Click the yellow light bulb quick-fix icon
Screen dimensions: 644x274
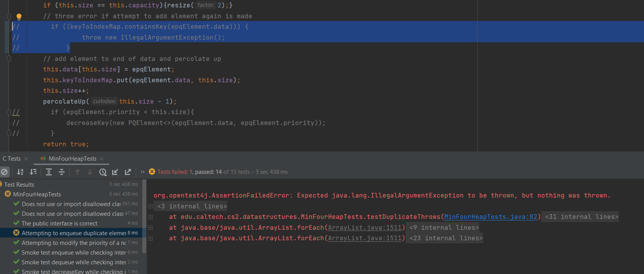coord(19,17)
